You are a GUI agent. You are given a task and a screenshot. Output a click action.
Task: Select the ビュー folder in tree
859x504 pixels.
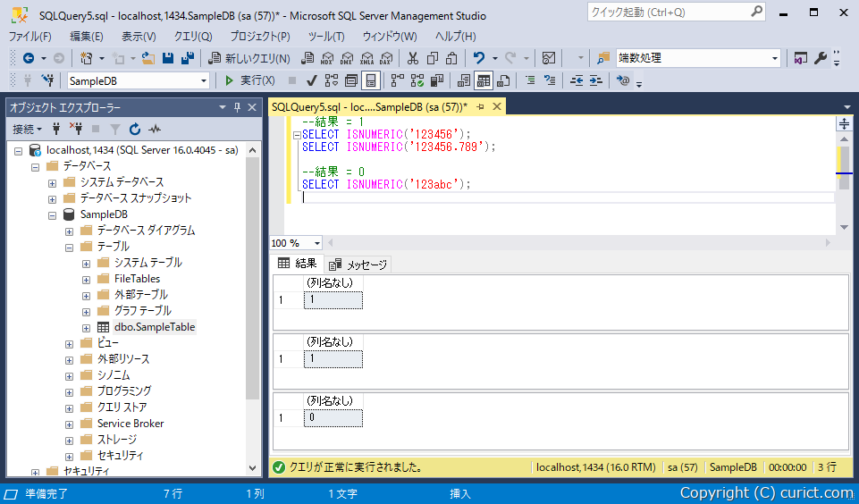pos(107,343)
